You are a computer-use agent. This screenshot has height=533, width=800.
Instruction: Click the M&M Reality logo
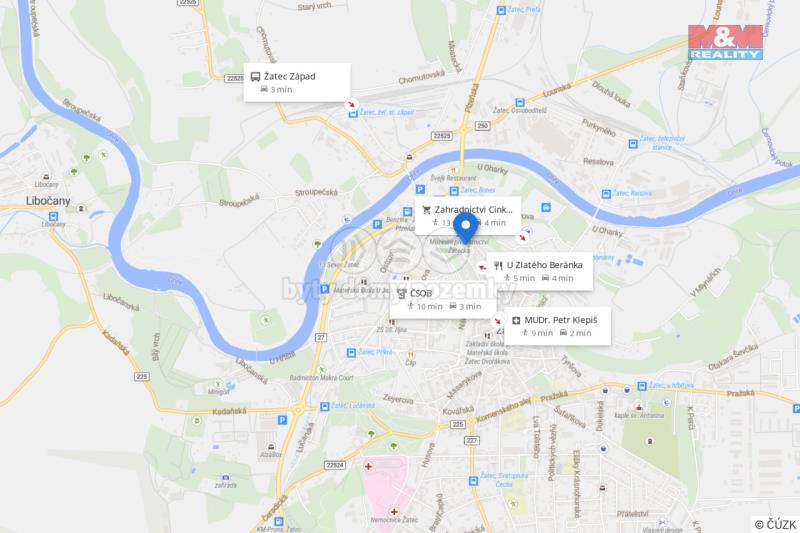coord(725,42)
